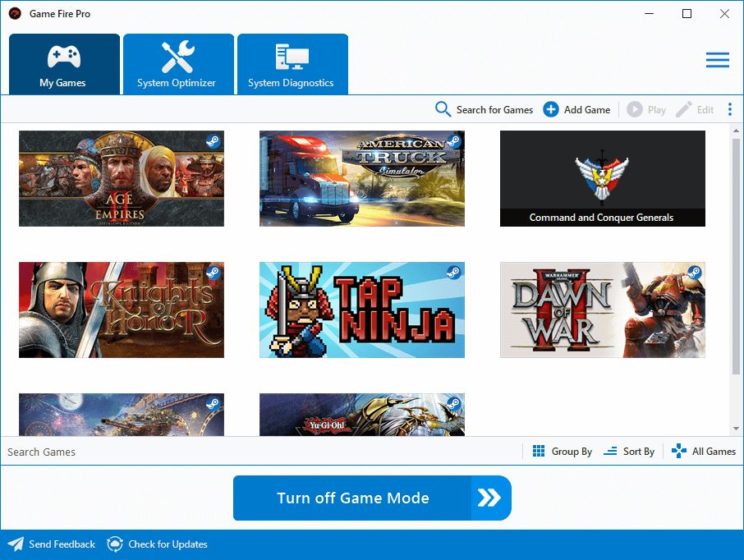
Task: Select the Tap Ninja game thumbnail
Action: coord(361,310)
